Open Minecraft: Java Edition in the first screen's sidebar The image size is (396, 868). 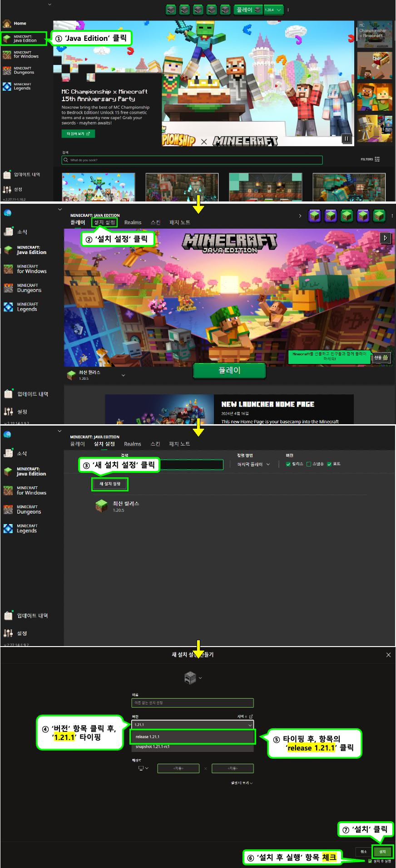click(24, 39)
